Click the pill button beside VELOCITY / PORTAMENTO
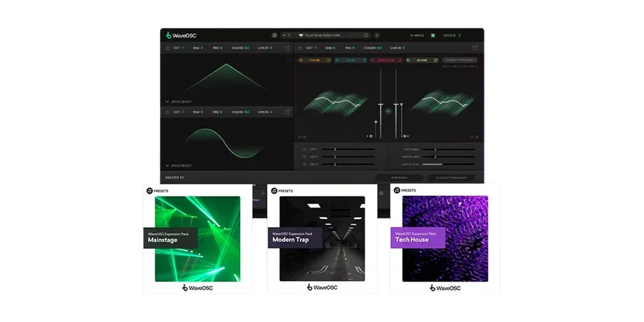644x322 pixels. click(399, 178)
